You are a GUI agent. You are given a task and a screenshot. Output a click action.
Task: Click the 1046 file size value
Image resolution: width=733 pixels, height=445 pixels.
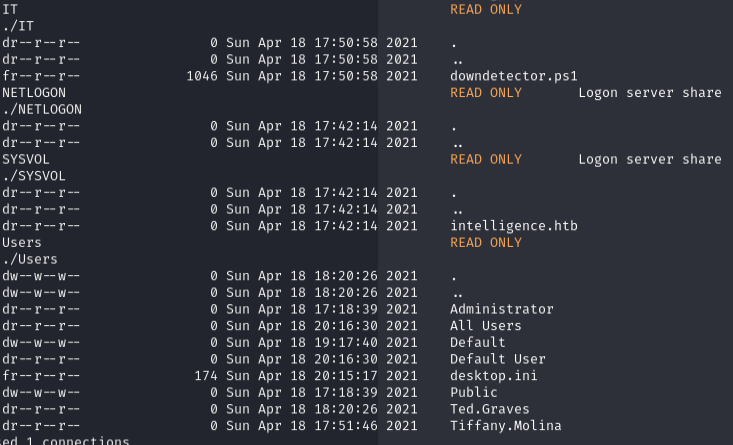tap(202, 76)
